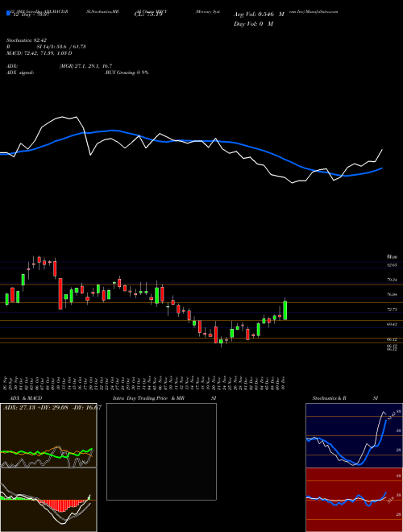Viewport: 403px width, 532px height.
Task: Click the 'ADX signal:' label
Action: click(x=19, y=73)
